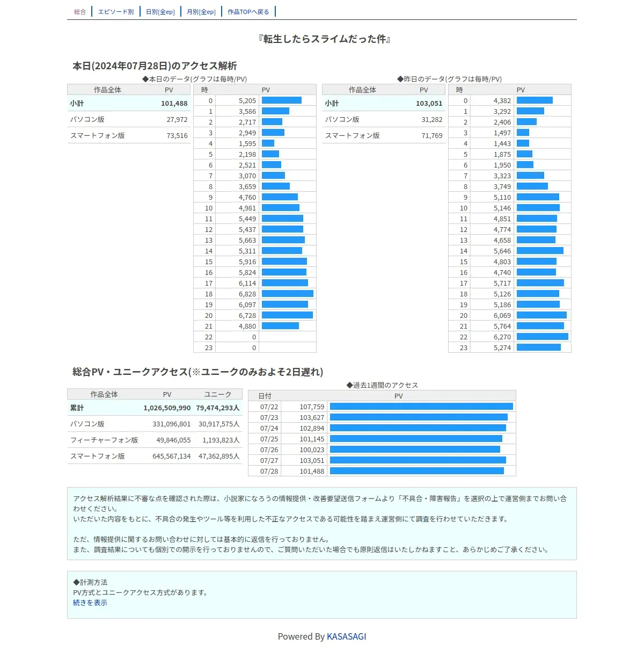This screenshot has width=644, height=645.
Task: Open the 日別[全ep] tab
Action: click(160, 12)
